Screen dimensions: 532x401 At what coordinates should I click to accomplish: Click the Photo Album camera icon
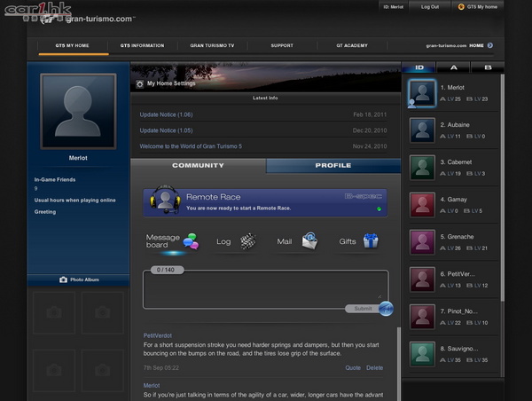[63, 279]
